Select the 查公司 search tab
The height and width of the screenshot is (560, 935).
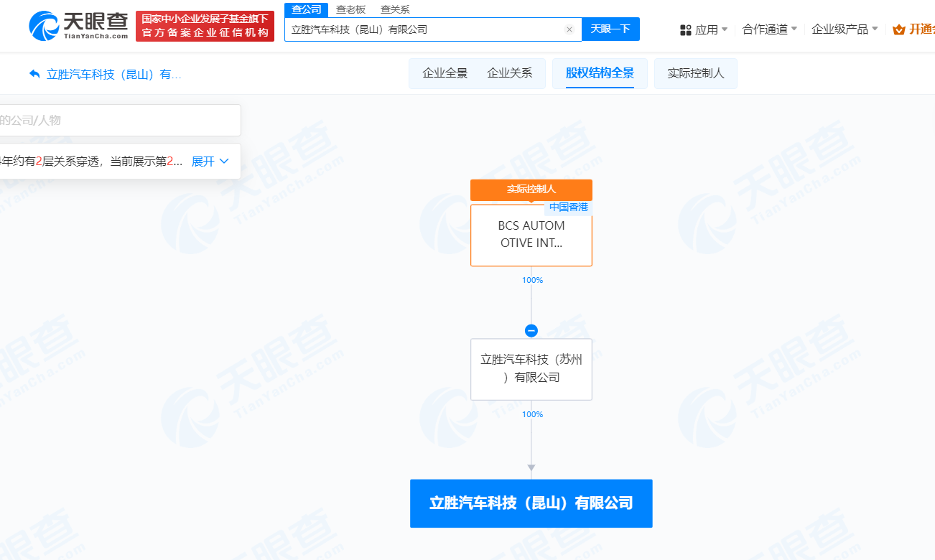(307, 9)
